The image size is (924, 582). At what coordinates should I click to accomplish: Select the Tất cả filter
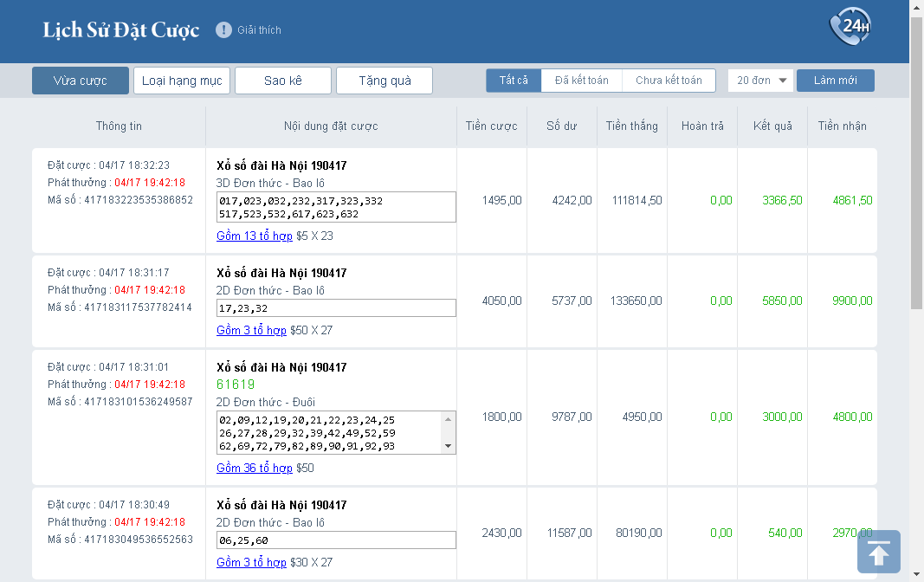click(514, 81)
